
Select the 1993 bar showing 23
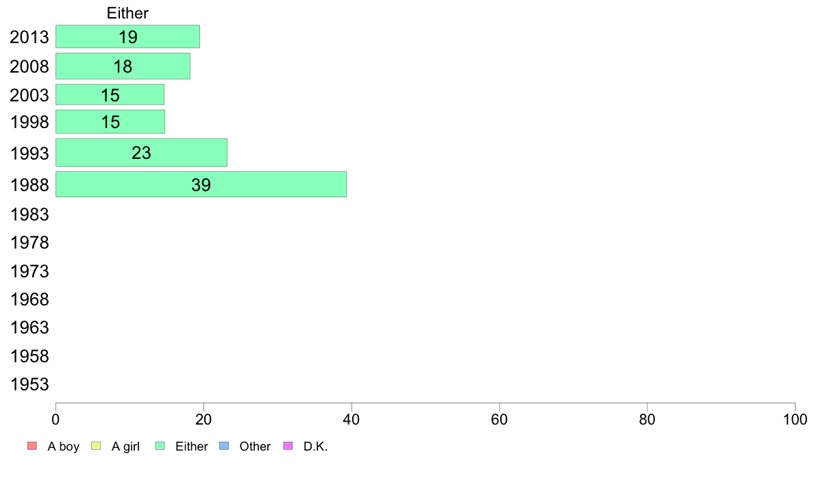(141, 153)
